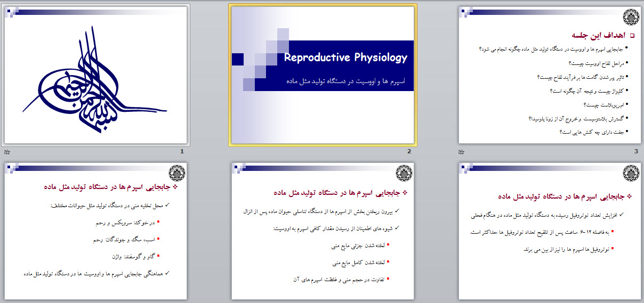
Task: Play animation star icon under slide 1
Action: (x=6, y=152)
